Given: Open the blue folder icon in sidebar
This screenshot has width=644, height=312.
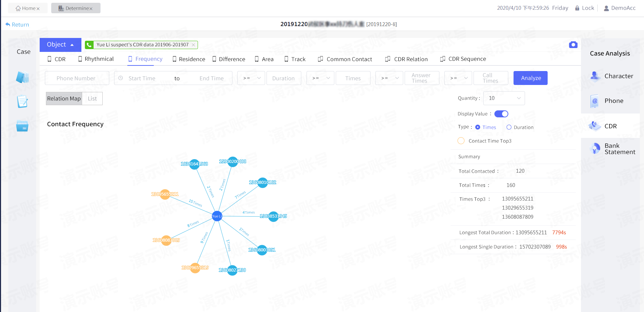Looking at the screenshot, I should click(x=22, y=126).
